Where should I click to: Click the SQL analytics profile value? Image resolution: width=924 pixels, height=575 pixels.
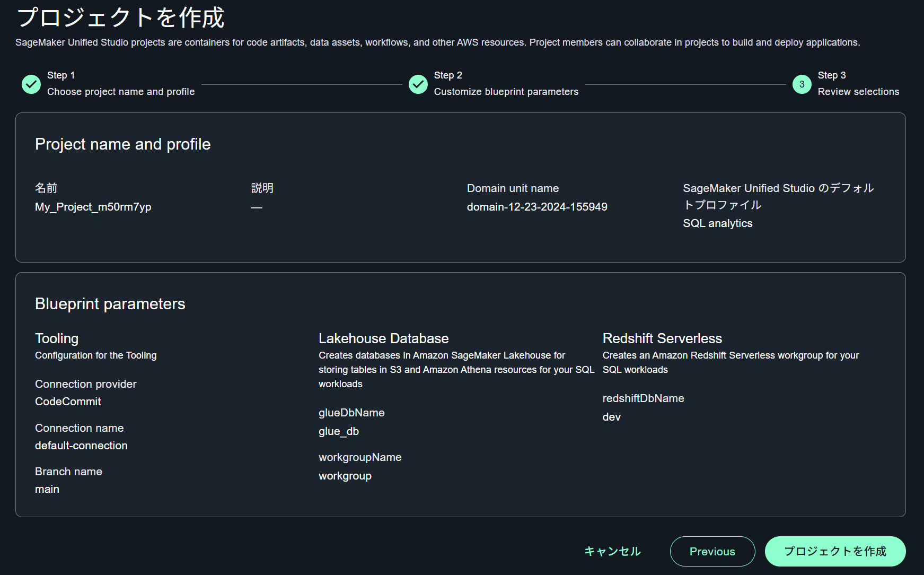718,223
